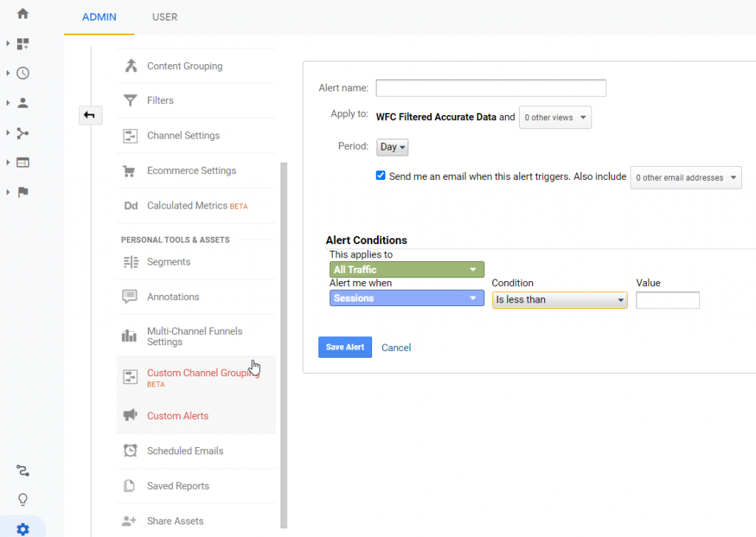
Task: Open the 0 other views dropdown
Action: coord(555,117)
